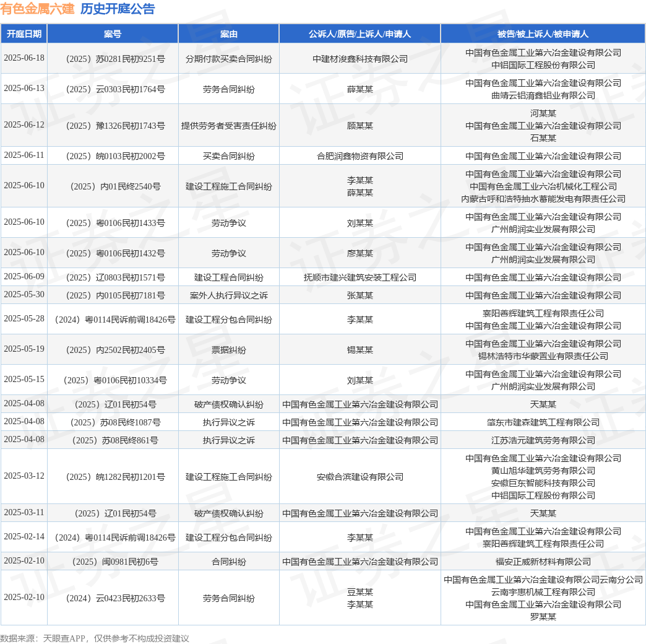Click the 数据来源 天眼查APP footer note
Image resolution: width=646 pixels, height=644 pixels.
pos(94,638)
